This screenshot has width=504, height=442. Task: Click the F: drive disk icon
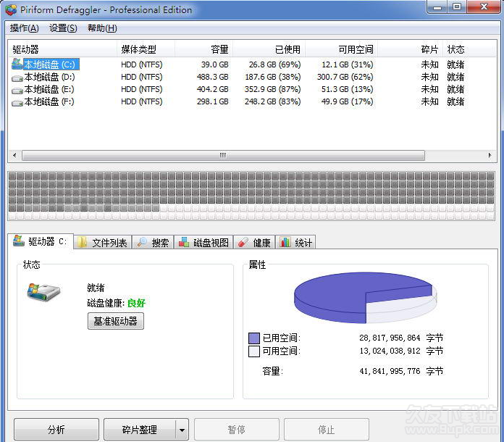click(17, 103)
